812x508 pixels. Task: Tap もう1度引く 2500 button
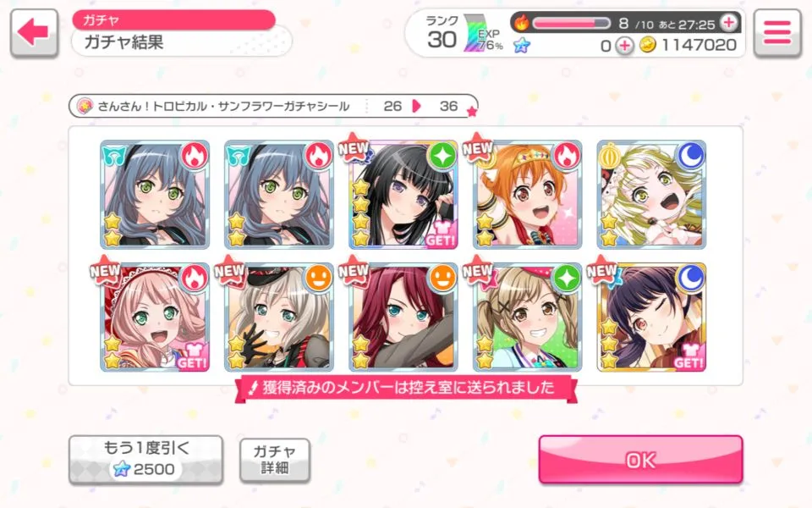146,459
